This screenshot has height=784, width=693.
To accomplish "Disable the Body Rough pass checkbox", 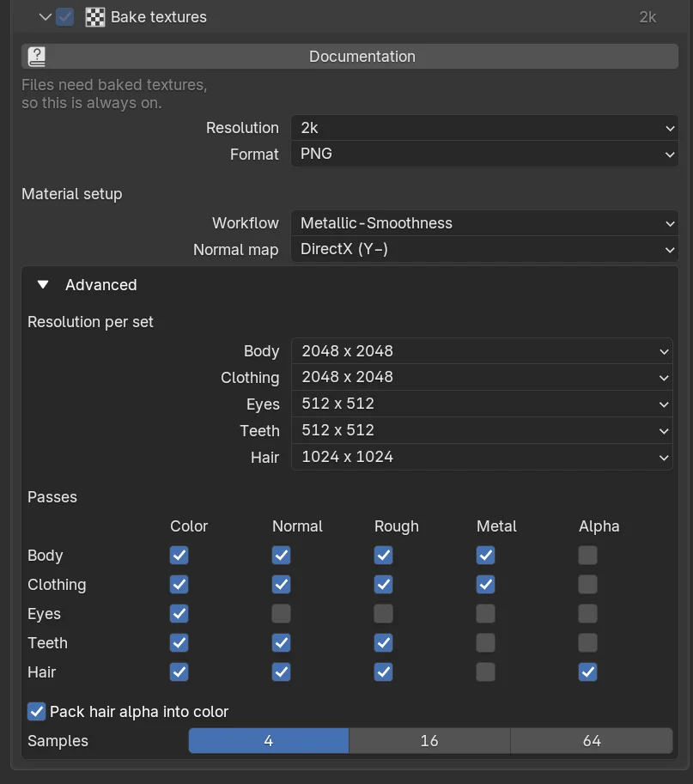I will (384, 555).
